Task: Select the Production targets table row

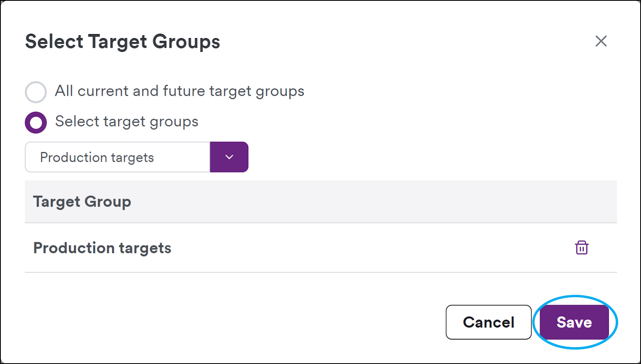Action: click(320, 248)
